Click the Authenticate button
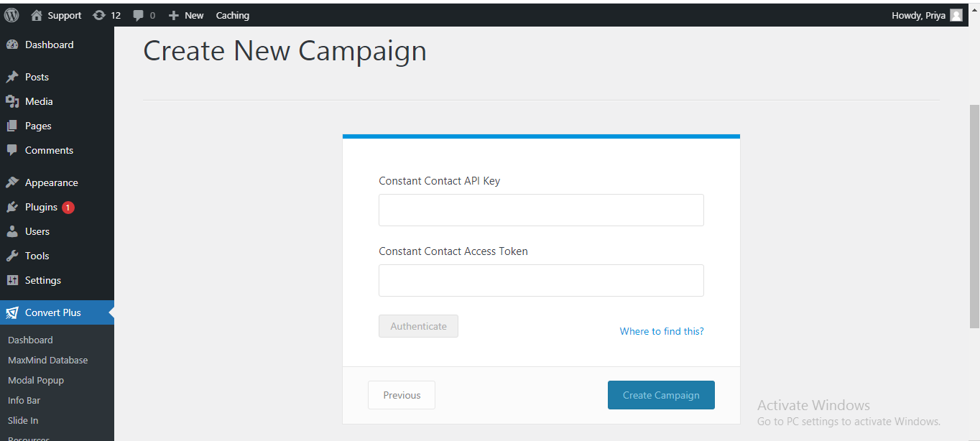This screenshot has width=980, height=441. coord(418,326)
